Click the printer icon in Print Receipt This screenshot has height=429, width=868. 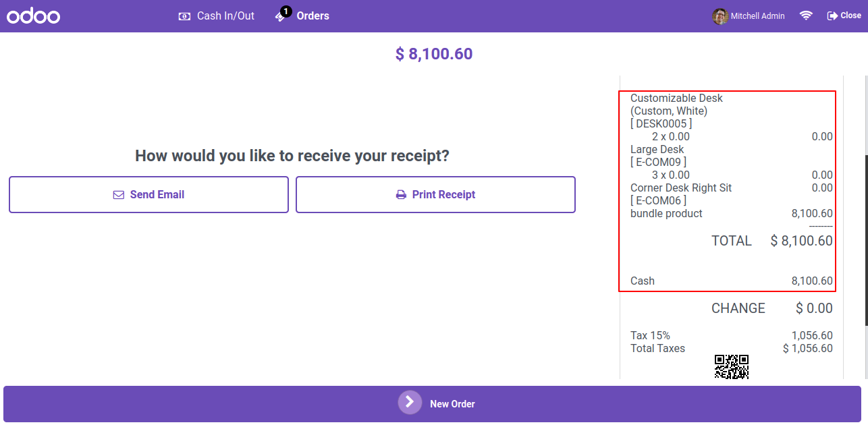[x=401, y=195]
